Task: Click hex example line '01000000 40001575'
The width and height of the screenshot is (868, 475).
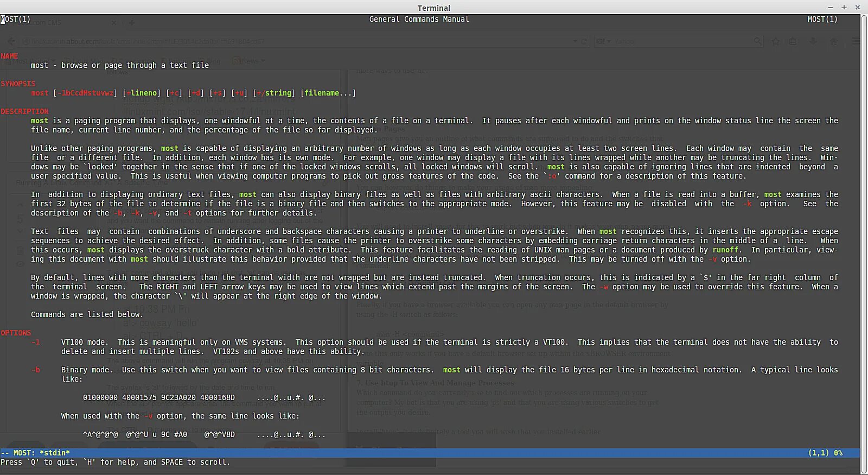Action: pos(205,397)
